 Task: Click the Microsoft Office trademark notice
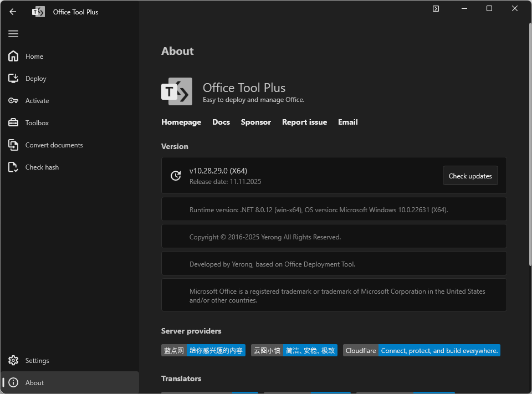point(334,295)
